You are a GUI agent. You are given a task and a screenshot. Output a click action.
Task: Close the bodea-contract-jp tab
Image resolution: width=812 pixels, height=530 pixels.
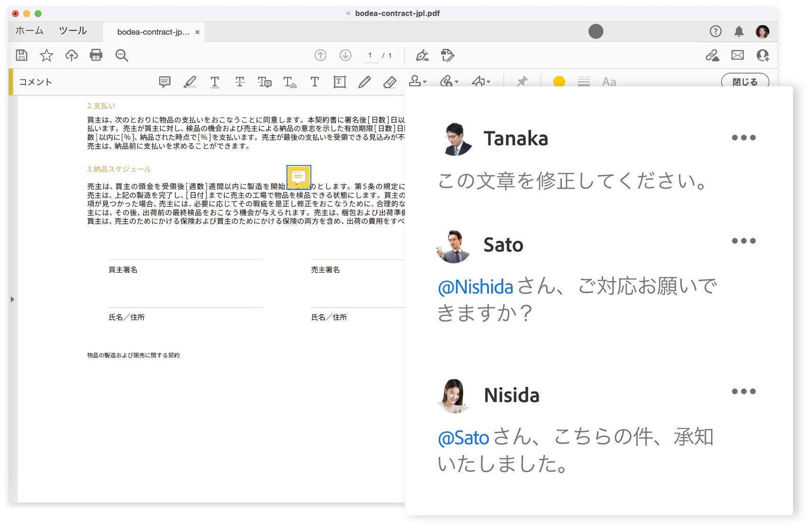click(198, 32)
